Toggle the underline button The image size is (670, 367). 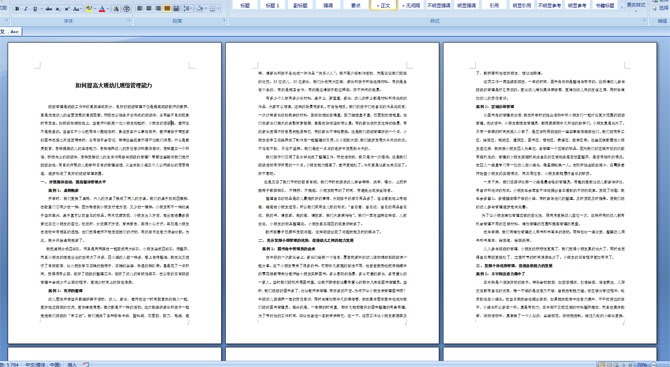35,9
